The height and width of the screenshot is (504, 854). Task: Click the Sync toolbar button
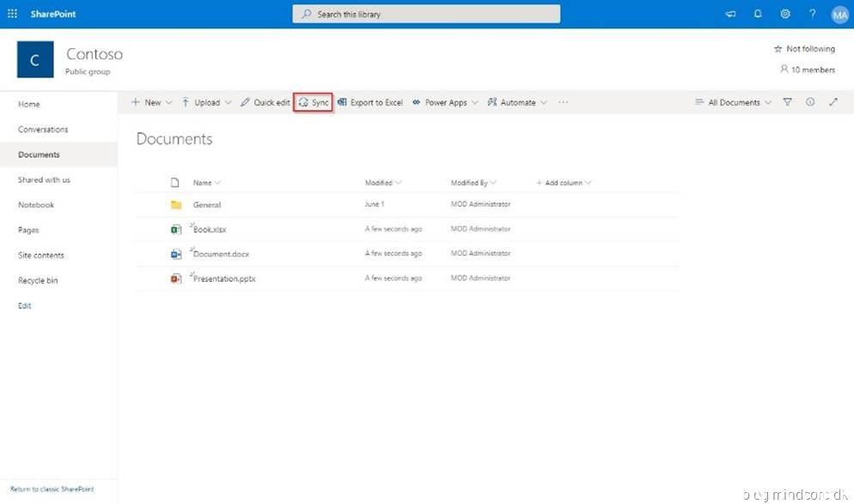click(314, 102)
